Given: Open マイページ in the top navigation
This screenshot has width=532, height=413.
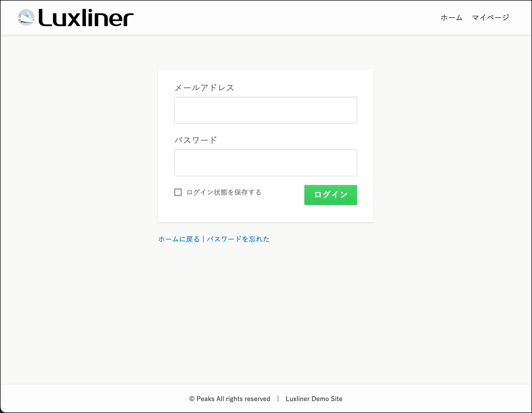Looking at the screenshot, I should (x=491, y=18).
